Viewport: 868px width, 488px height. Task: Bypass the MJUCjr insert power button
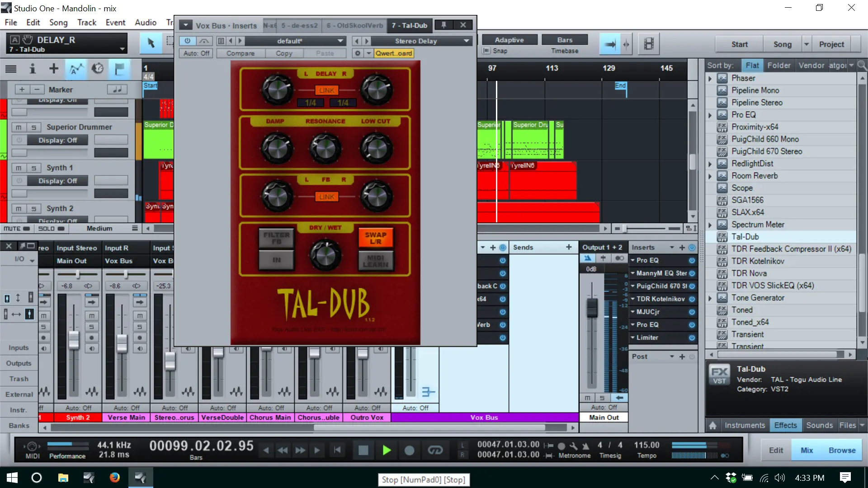(x=692, y=312)
